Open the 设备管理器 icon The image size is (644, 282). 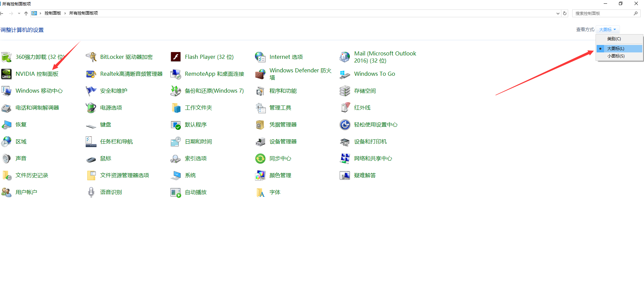(260, 141)
